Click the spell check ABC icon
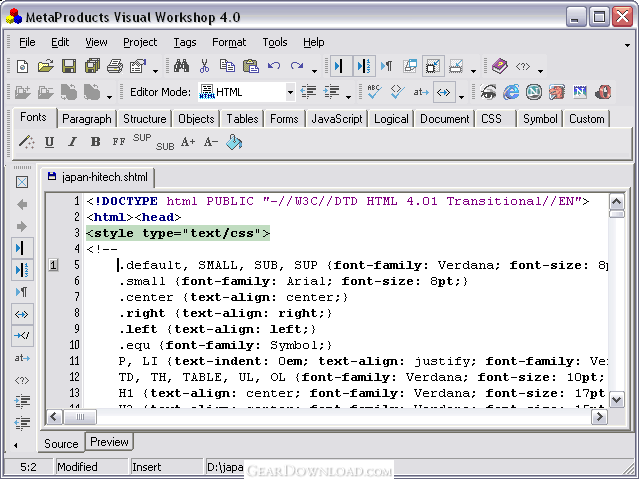Screen dimensions: 639x479 tap(374, 92)
